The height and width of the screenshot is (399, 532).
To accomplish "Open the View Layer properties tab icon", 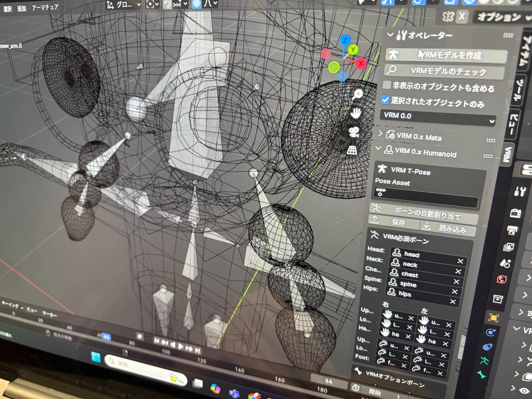I will (509, 247).
